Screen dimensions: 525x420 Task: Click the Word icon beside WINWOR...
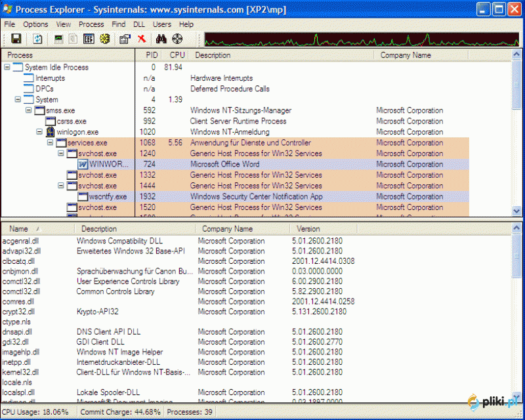point(83,164)
